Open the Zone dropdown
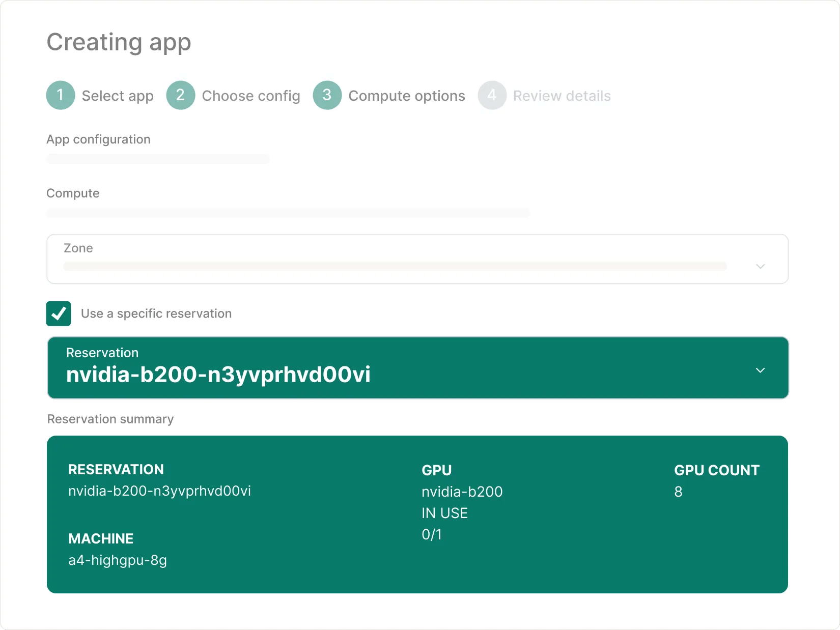 (x=417, y=260)
